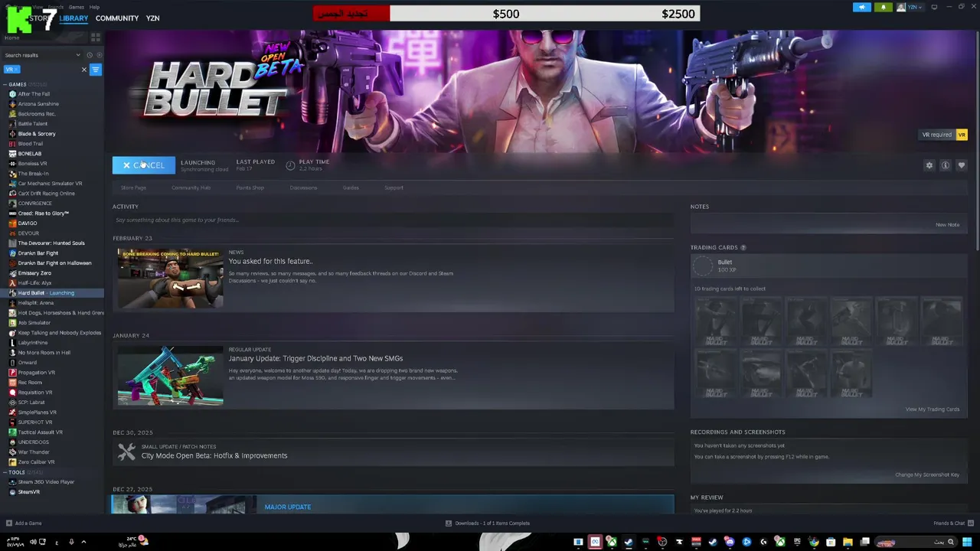The height and width of the screenshot is (551, 980).
Task: Open Guides link
Action: coord(351,187)
